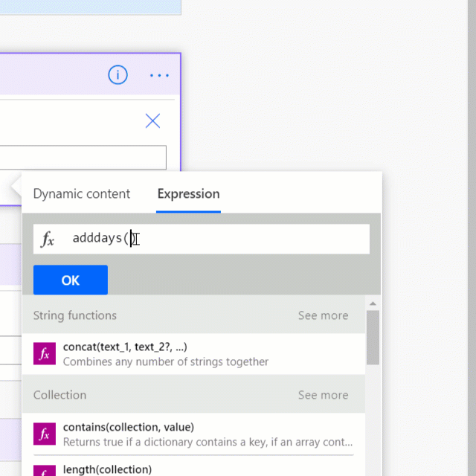476x476 pixels.
Task: Click the scroll up arrow in the function list
Action: [373, 303]
